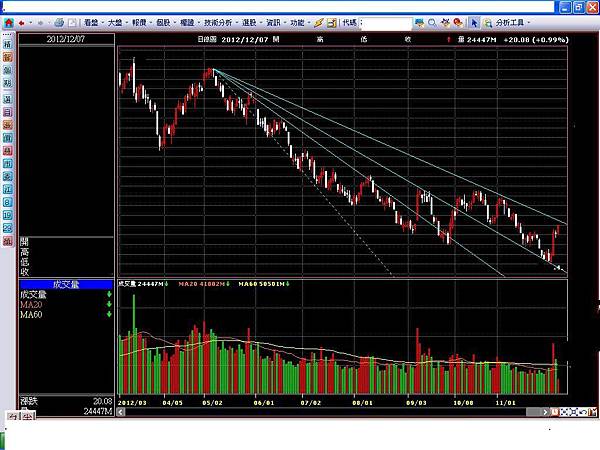Image resolution: width=600 pixels, height=450 pixels.
Task: Select the blue 成交量 indicator header
Action: [x=66, y=284]
